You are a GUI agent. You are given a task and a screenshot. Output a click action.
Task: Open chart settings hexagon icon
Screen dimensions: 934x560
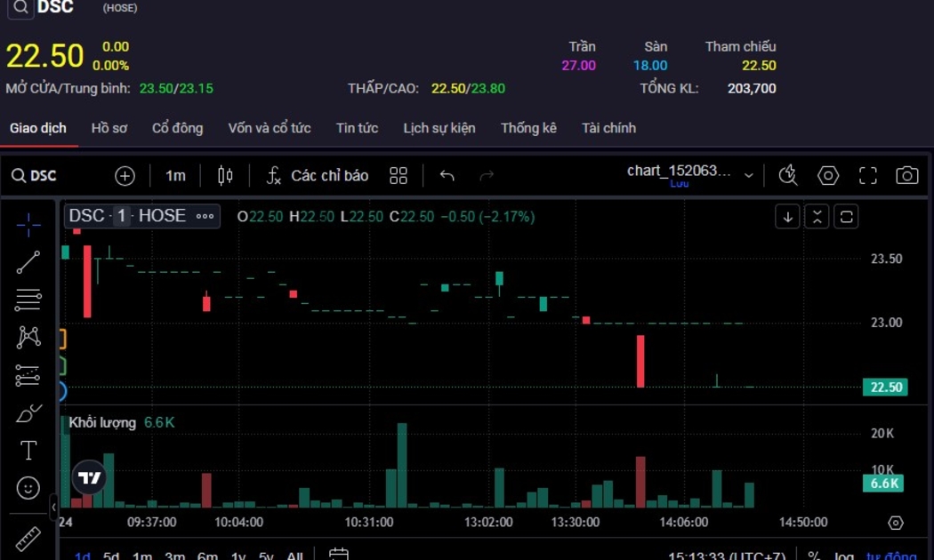[828, 175]
